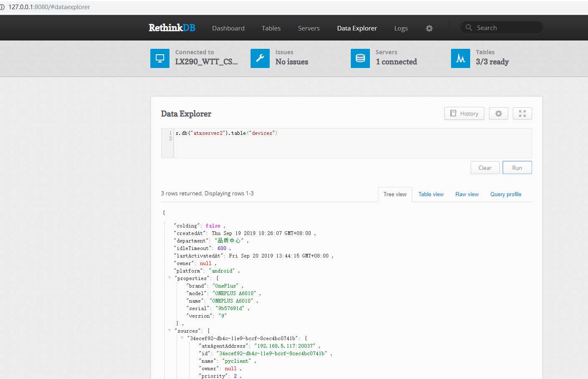Click the Issues wrench icon
This screenshot has width=588, height=379.
coord(260,58)
